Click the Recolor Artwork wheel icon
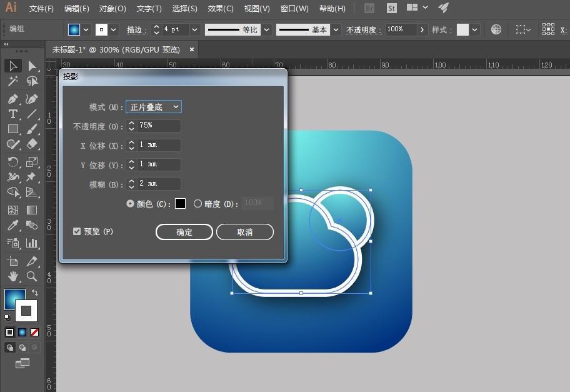Image resolution: width=570 pixels, height=392 pixels. (496, 29)
